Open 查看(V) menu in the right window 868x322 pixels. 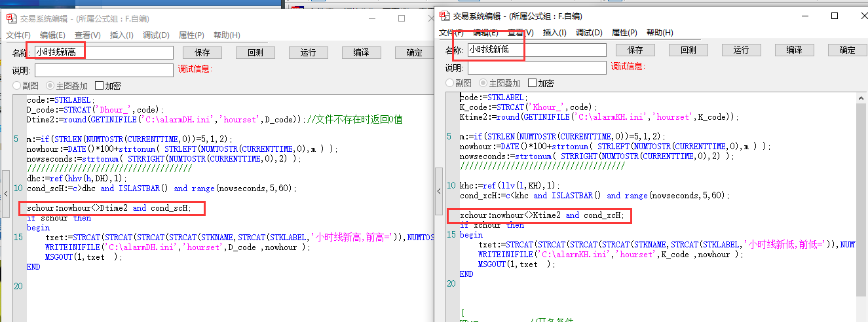[521, 32]
